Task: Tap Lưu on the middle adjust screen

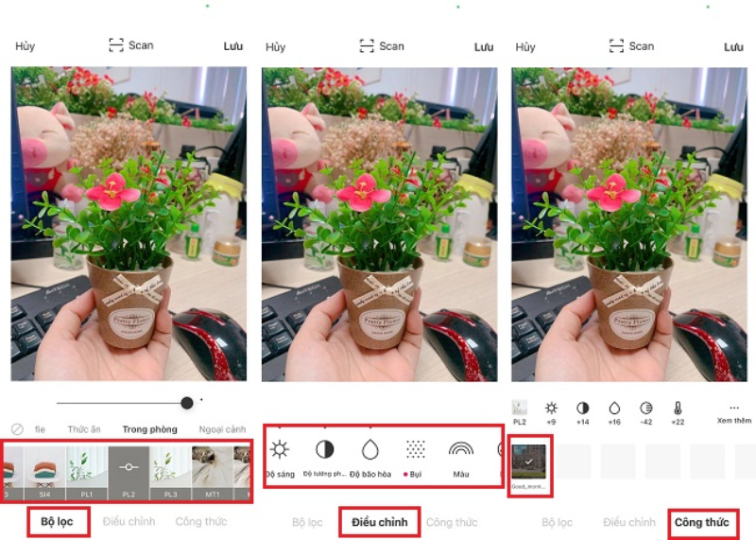Action: point(484,47)
